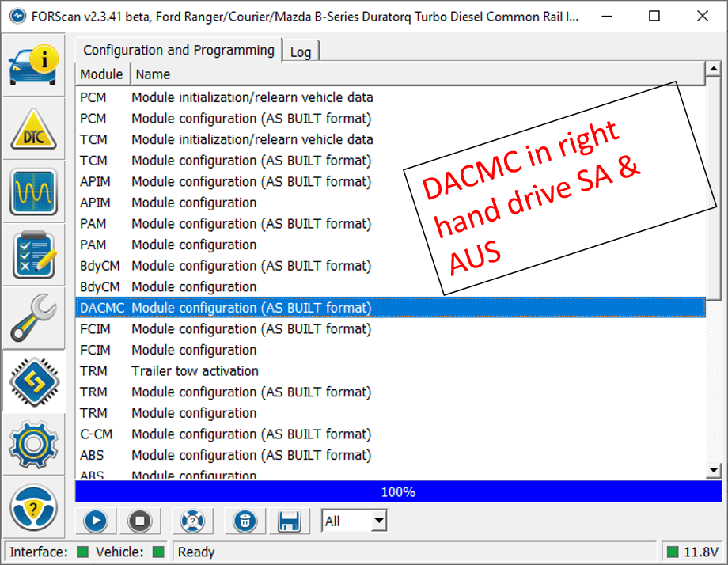Close the FORScan window
The width and height of the screenshot is (728, 565).
pyautogui.click(x=703, y=17)
